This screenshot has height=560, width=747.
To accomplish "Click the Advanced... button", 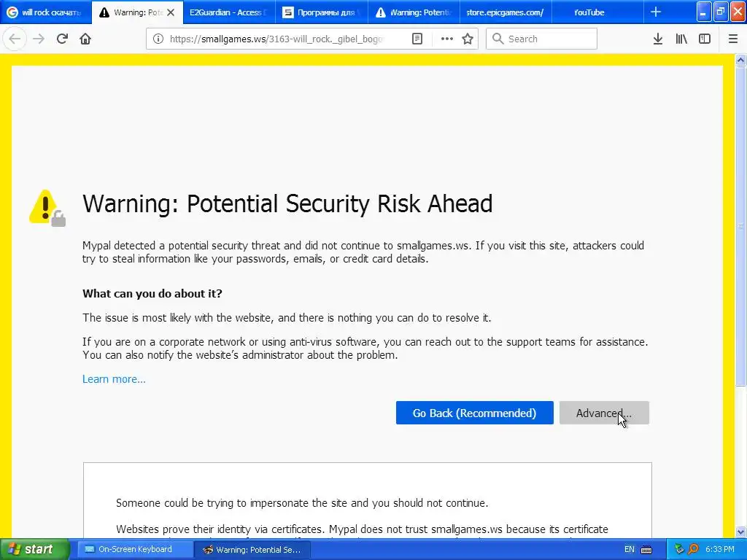I will pos(604,413).
